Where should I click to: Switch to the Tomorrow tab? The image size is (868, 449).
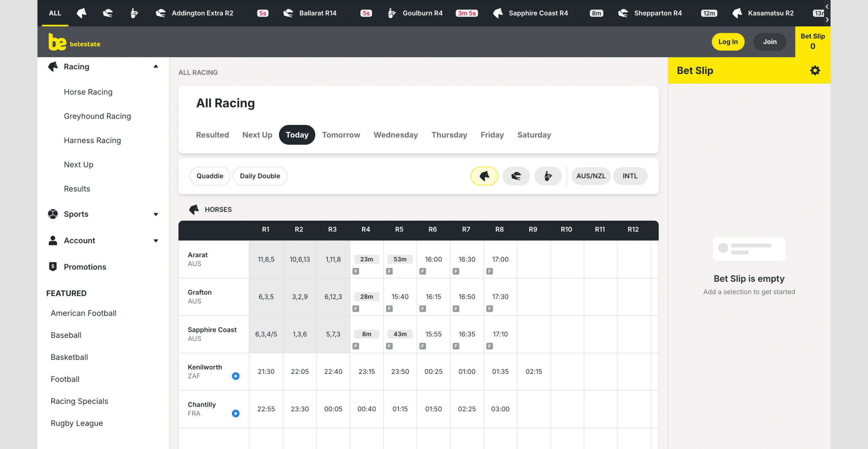coord(341,135)
